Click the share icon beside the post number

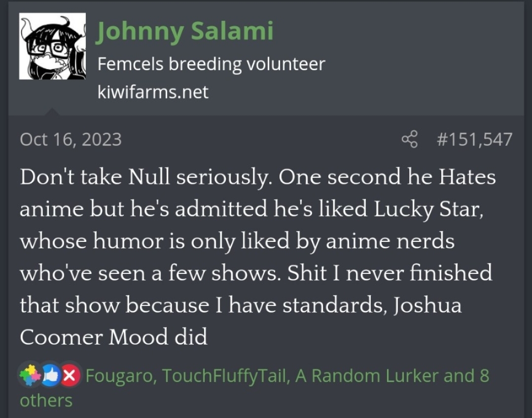pos(409,140)
